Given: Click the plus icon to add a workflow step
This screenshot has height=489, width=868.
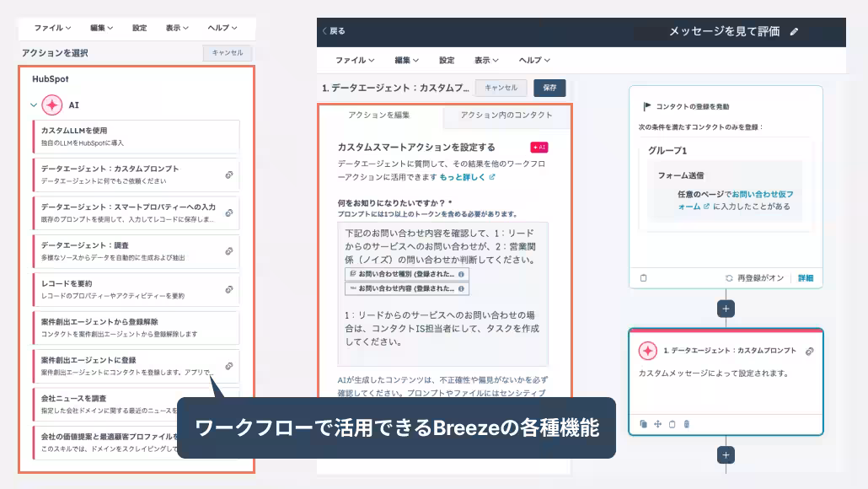Looking at the screenshot, I should [x=726, y=309].
